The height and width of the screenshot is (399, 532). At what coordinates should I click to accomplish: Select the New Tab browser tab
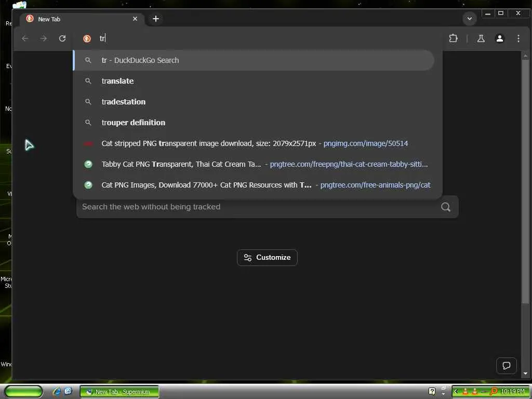(x=82, y=19)
